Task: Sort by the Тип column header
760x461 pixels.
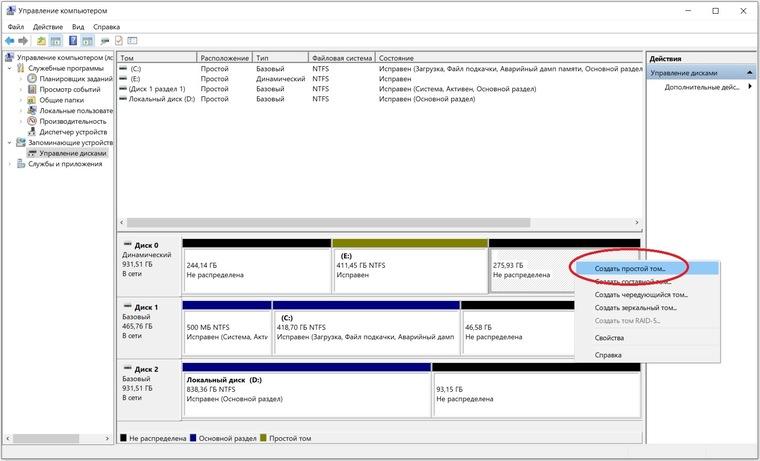Action: 281,58
